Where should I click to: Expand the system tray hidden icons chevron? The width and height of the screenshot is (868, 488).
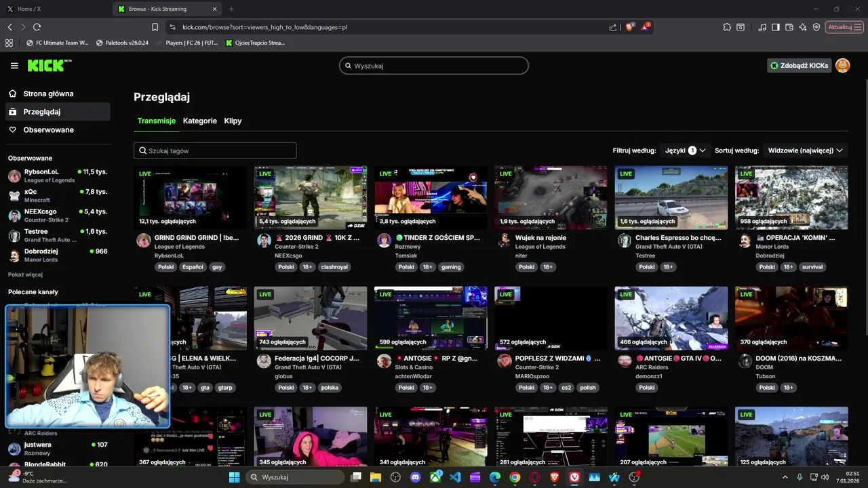point(785,477)
